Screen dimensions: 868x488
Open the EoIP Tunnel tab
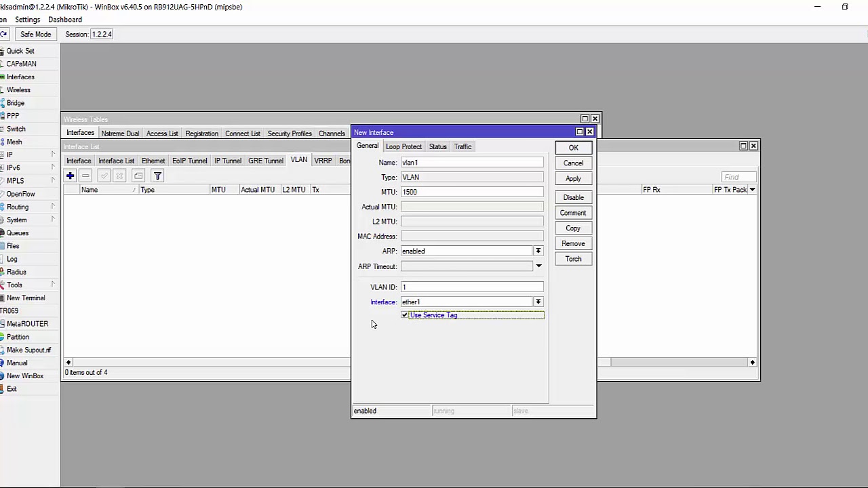(x=189, y=161)
